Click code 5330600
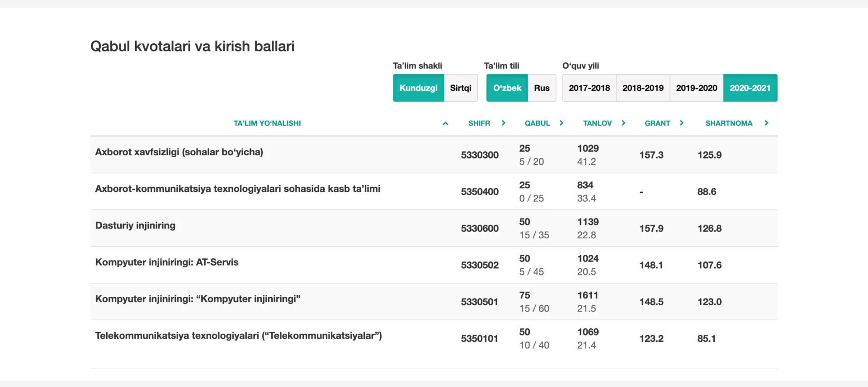Image resolution: width=868 pixels, height=387 pixels. [x=480, y=228]
